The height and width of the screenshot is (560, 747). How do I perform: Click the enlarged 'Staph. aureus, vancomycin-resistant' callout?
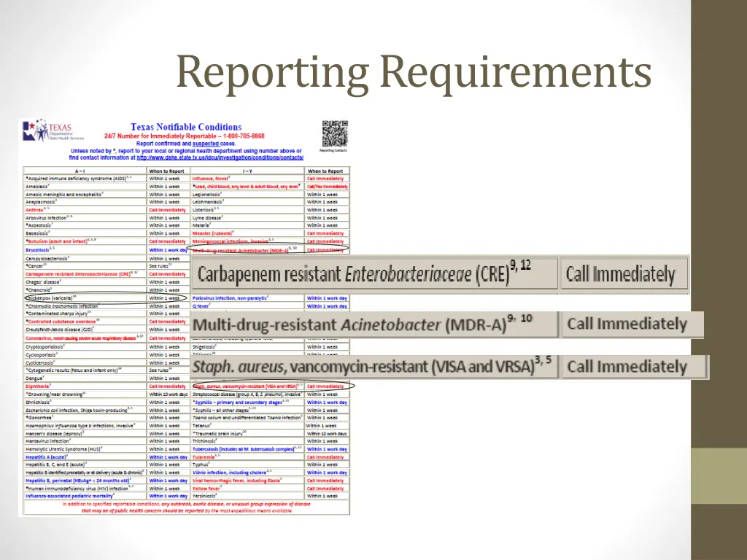(x=374, y=367)
